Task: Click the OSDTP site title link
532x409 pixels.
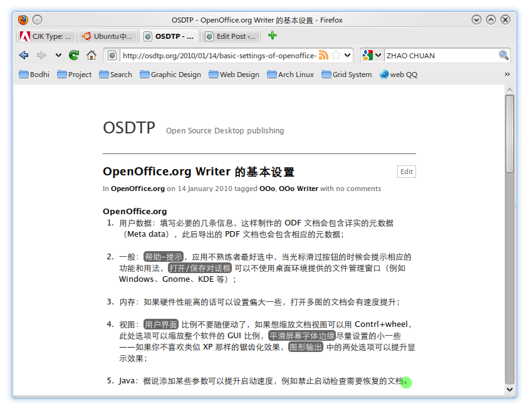Action: (129, 128)
